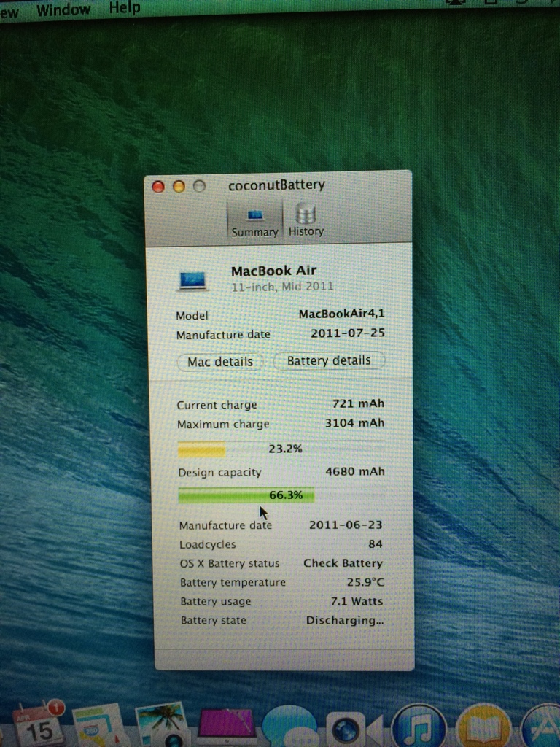Click the Discharging... battery state
This screenshot has width=560, height=747.
pyautogui.click(x=345, y=620)
